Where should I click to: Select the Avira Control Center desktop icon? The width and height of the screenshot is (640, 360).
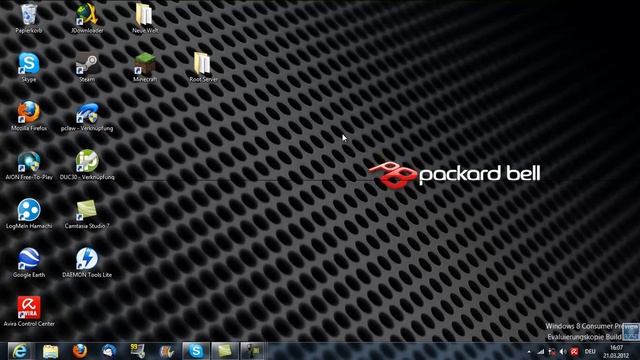29,312
